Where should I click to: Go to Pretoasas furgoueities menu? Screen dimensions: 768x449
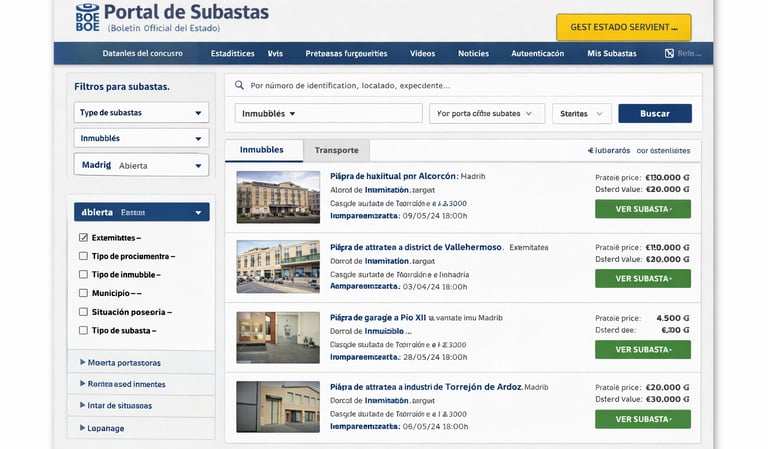346,53
